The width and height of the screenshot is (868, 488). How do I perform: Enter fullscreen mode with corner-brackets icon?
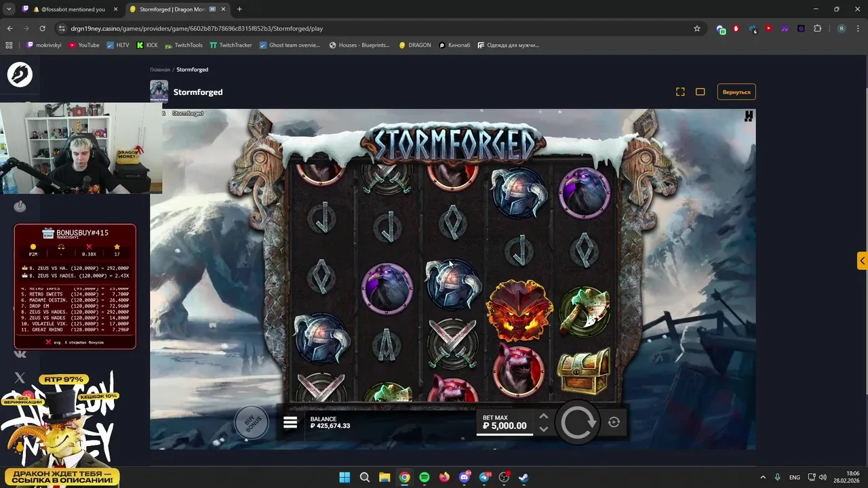(x=680, y=92)
